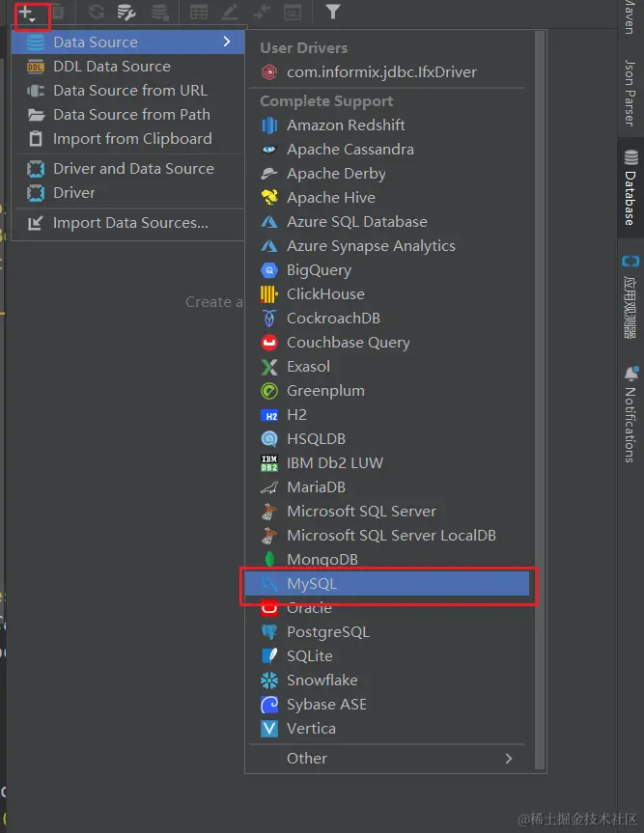Expand the Data Source submenu arrow
The width and height of the screenshot is (644, 833).
coord(227,42)
